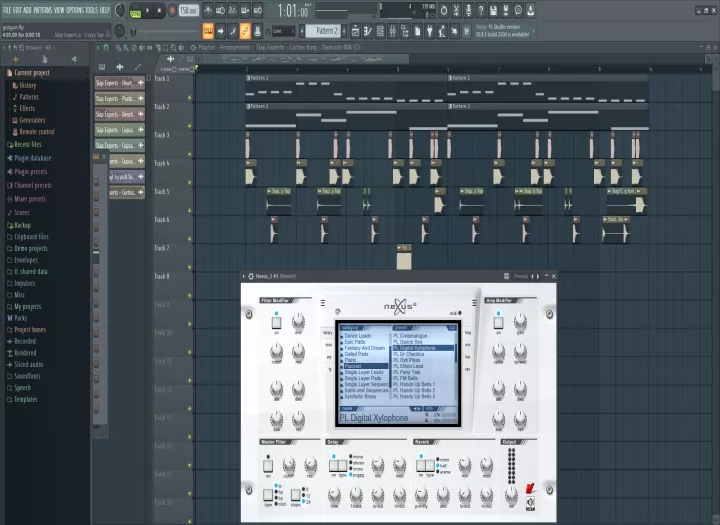Open the FILE menu

coord(6,10)
